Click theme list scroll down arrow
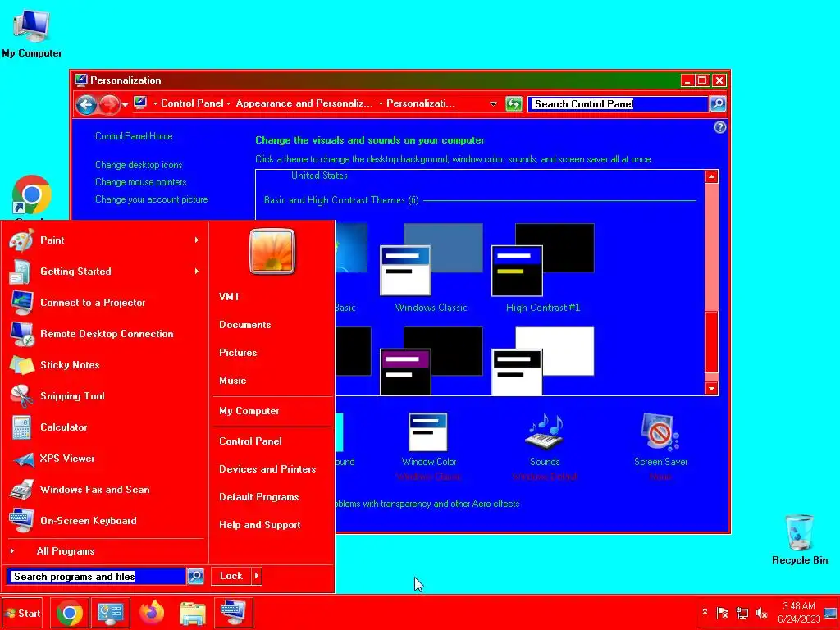840x630 pixels. (711, 388)
